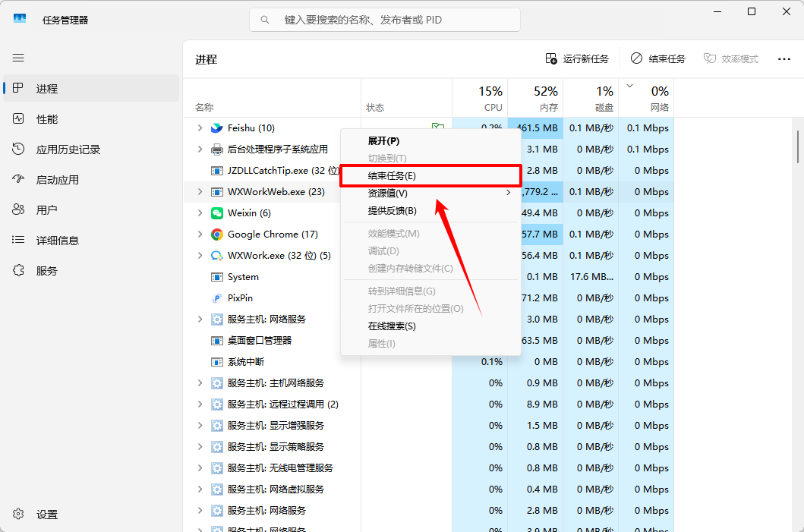This screenshot has width=804, height=532.
Task: Sort by 内存 column header
Action: click(x=535, y=99)
